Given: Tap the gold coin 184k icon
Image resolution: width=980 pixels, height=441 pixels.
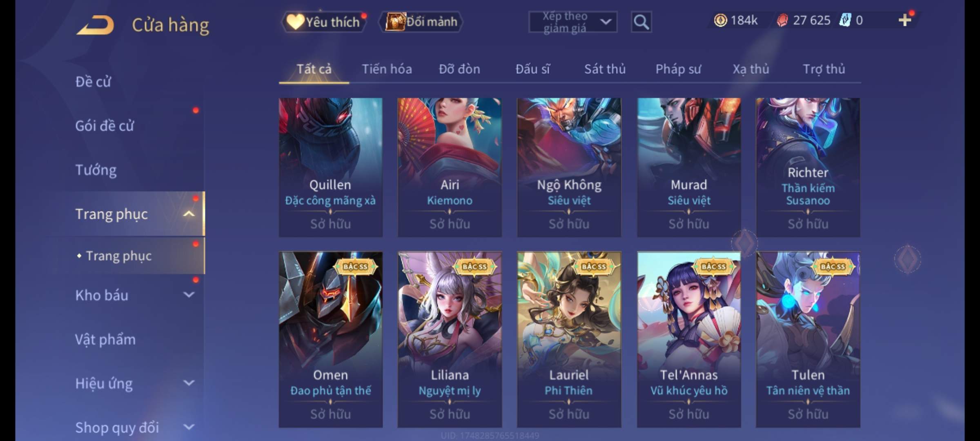Looking at the screenshot, I should click(720, 20).
